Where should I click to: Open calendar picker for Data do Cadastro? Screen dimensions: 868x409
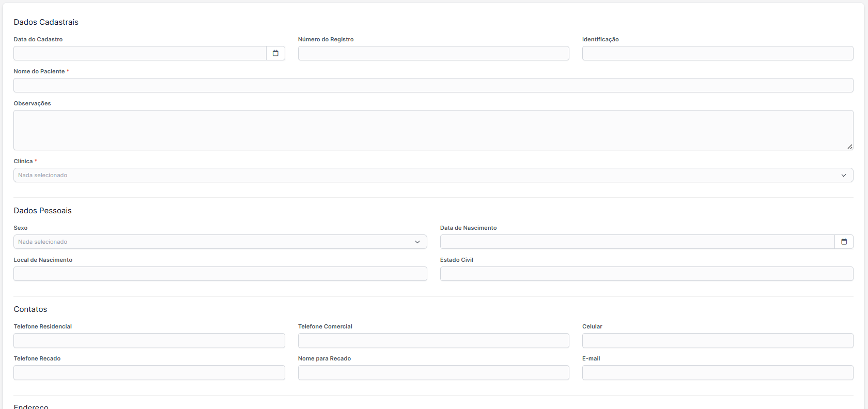coord(275,53)
